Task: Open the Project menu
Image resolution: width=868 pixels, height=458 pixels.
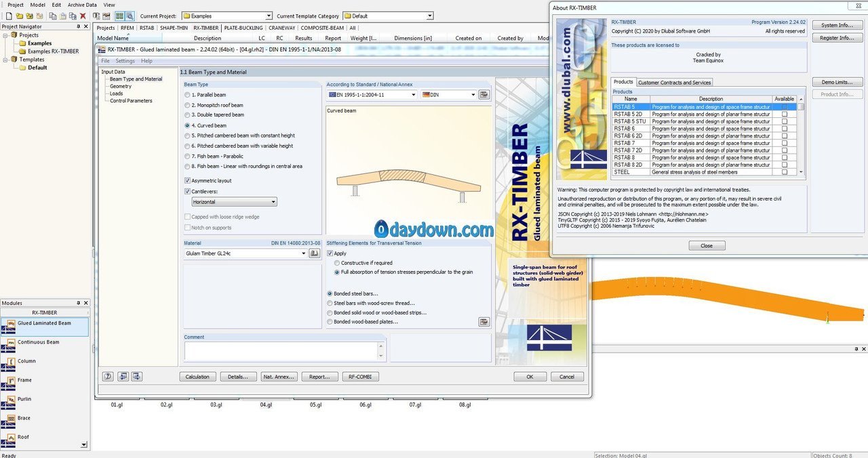Action: coord(15,5)
